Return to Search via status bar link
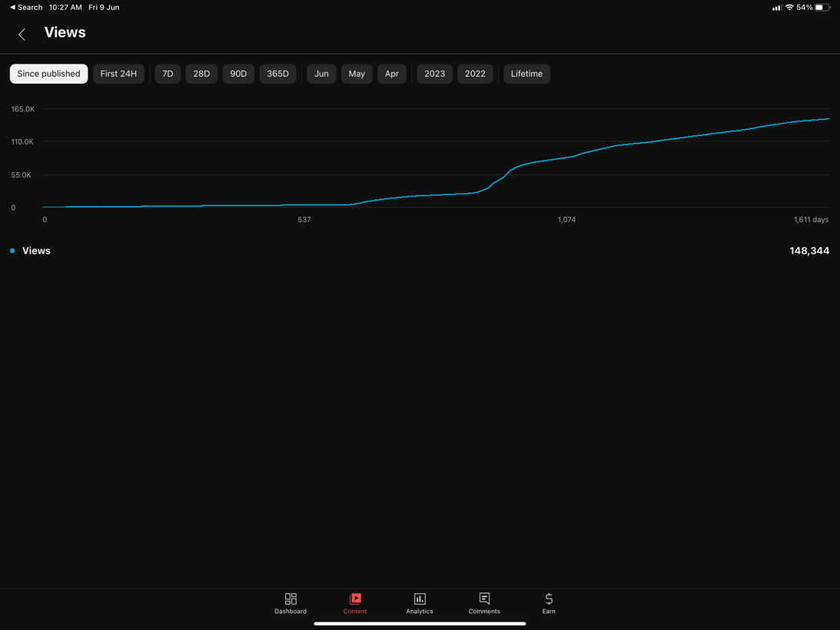Image resolution: width=840 pixels, height=630 pixels. click(26, 8)
